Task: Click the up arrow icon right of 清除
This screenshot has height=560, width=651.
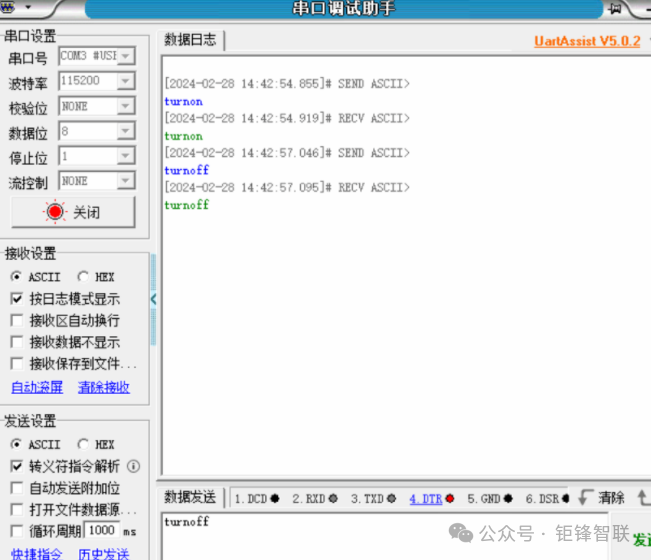Action: (x=644, y=497)
